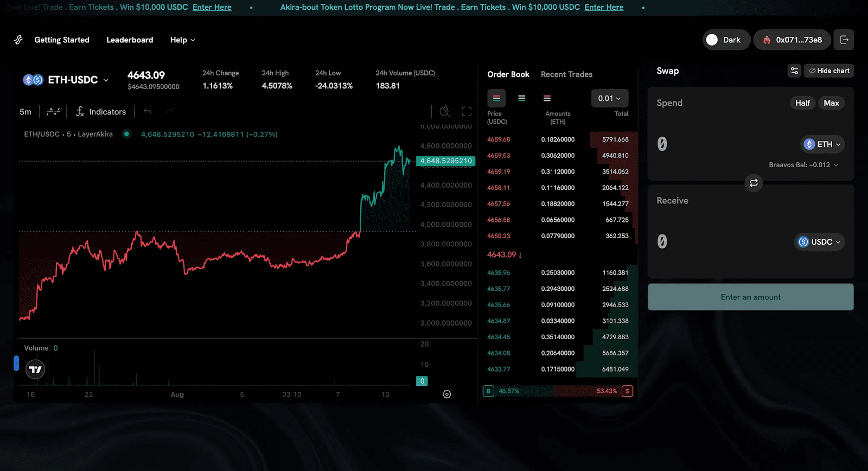The height and width of the screenshot is (471, 868).
Task: Show the third order book layout
Action: point(547,98)
